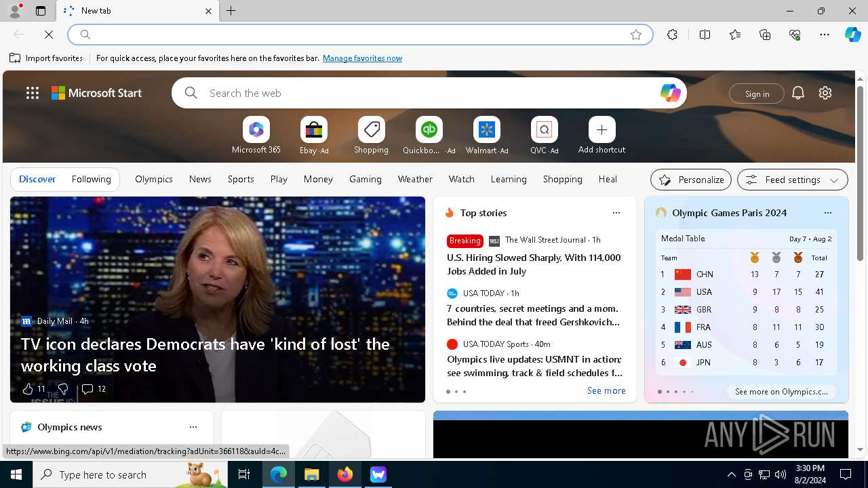
Task: Click See more in Top stories
Action: pos(606,390)
